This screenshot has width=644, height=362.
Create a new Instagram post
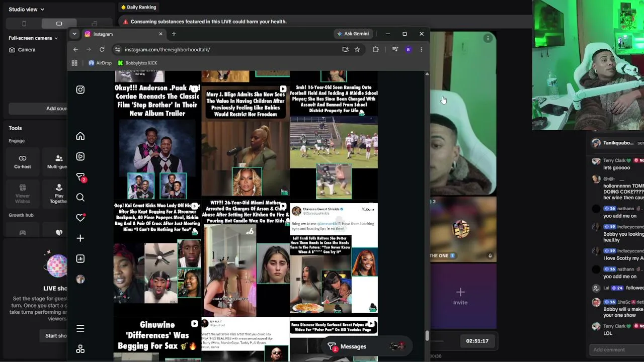tap(80, 238)
